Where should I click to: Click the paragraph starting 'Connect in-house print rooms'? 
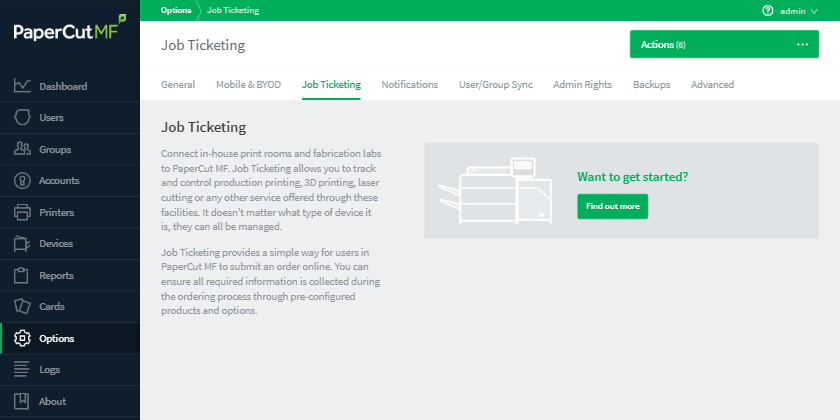271,190
